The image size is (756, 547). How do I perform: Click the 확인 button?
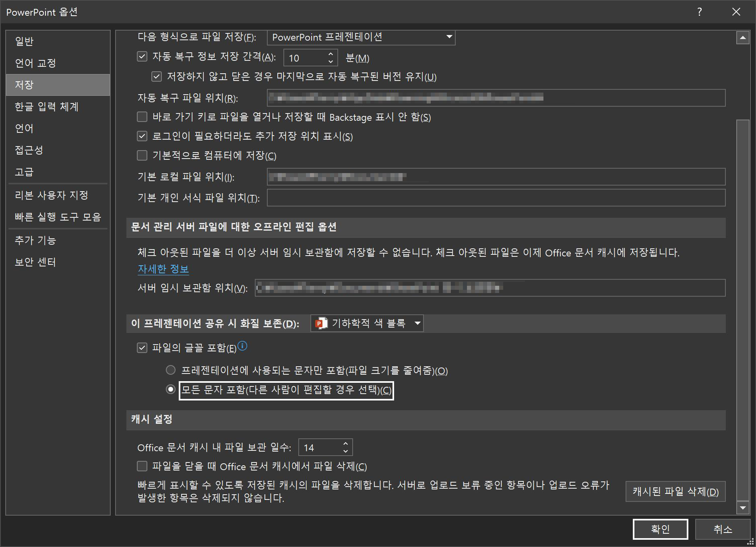tap(660, 529)
